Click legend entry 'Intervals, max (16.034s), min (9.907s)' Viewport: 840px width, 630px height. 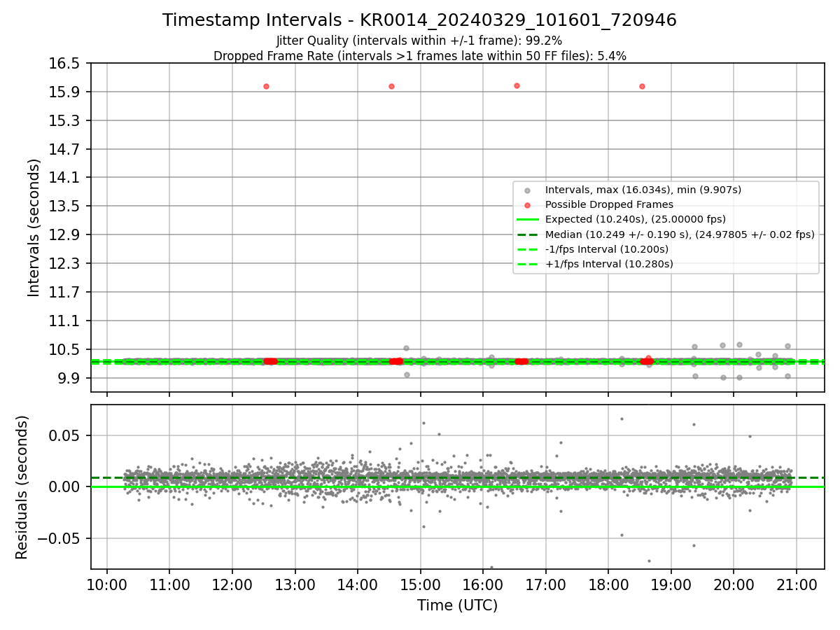click(x=643, y=190)
